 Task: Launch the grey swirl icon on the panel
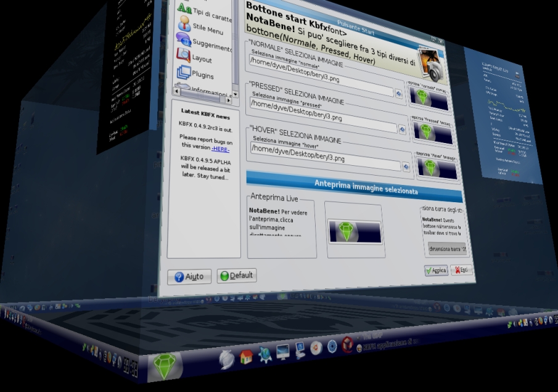(226, 359)
